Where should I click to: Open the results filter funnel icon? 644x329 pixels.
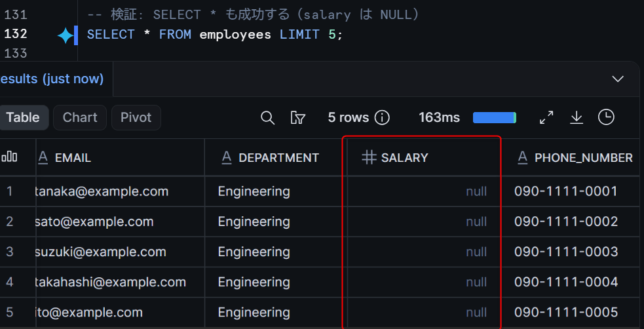pyautogui.click(x=298, y=118)
